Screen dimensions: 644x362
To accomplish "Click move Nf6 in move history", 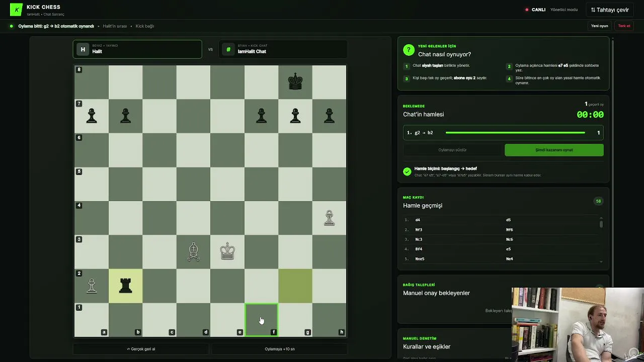I will click(509, 230).
